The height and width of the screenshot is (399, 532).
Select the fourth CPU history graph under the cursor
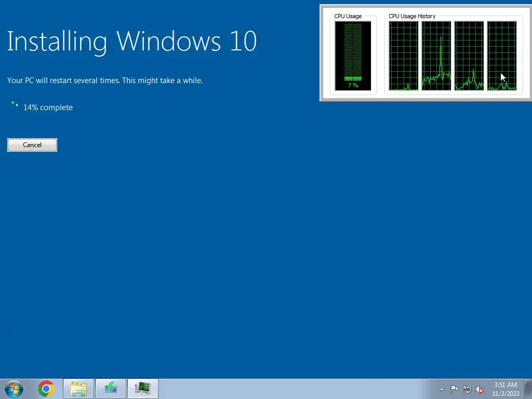point(502,56)
